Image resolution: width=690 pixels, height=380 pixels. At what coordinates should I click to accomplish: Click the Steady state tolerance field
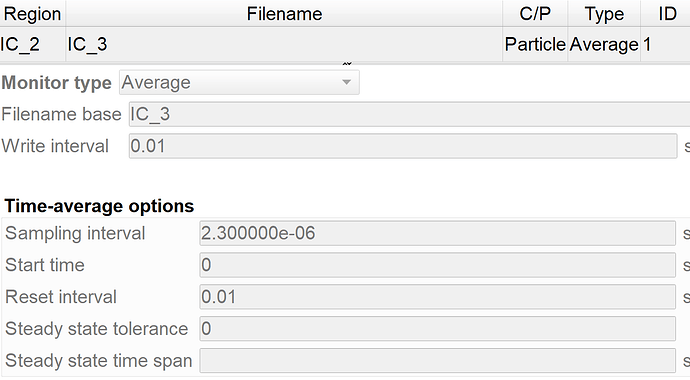coord(437,329)
